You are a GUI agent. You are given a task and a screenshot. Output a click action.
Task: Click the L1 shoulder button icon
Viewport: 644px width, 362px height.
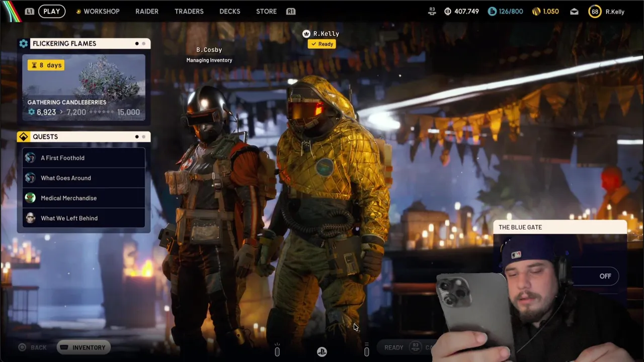pyautogui.click(x=30, y=11)
